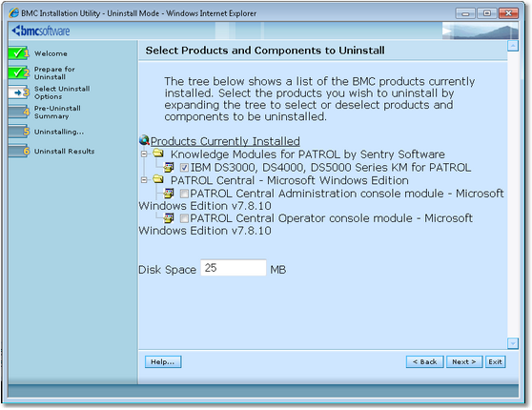Select PATROL Central - Microsoft Windows Edition row

(x=290, y=180)
